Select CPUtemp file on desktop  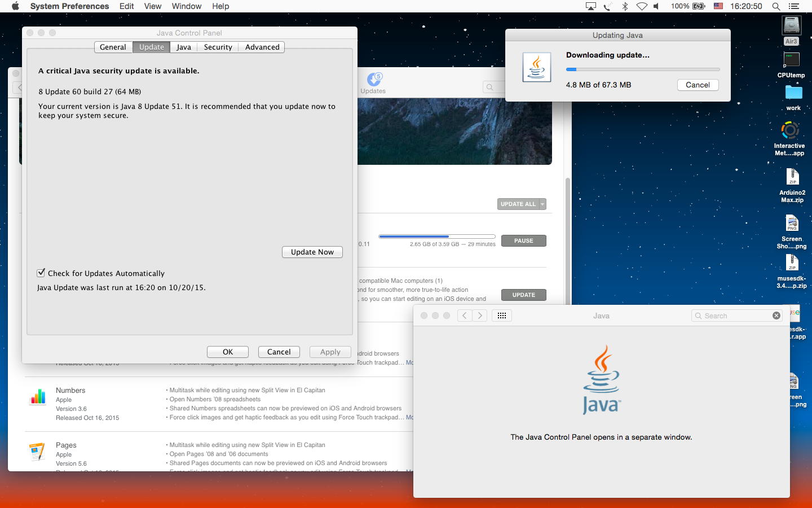[791, 65]
